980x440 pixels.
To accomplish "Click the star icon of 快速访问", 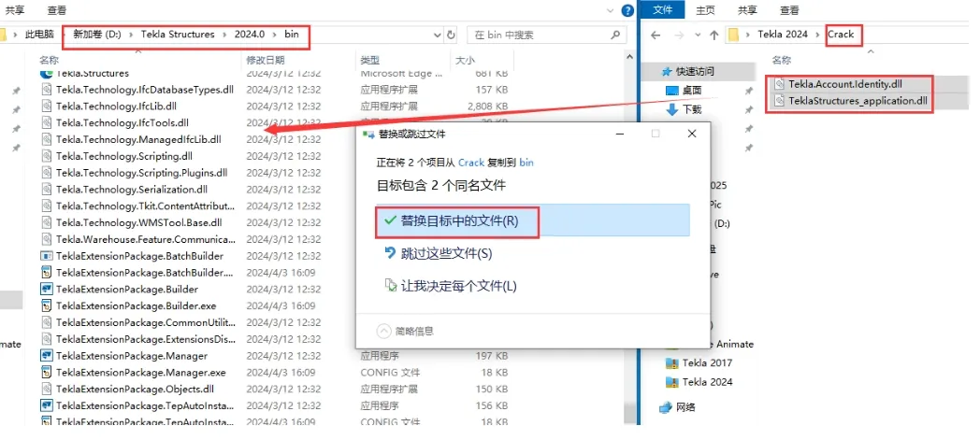I will (x=666, y=72).
